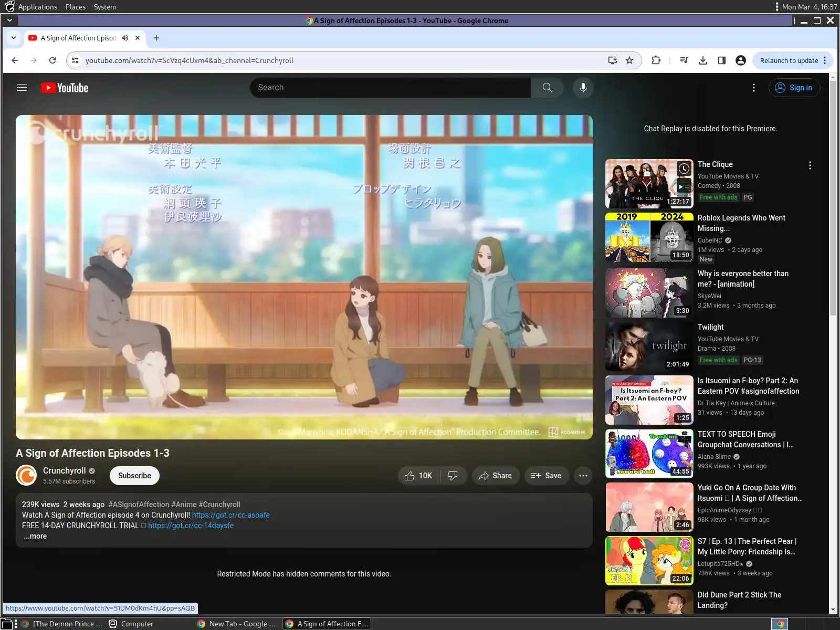Open TEXT TO SPEECH Emoji Groupchat thumbnail

point(649,454)
